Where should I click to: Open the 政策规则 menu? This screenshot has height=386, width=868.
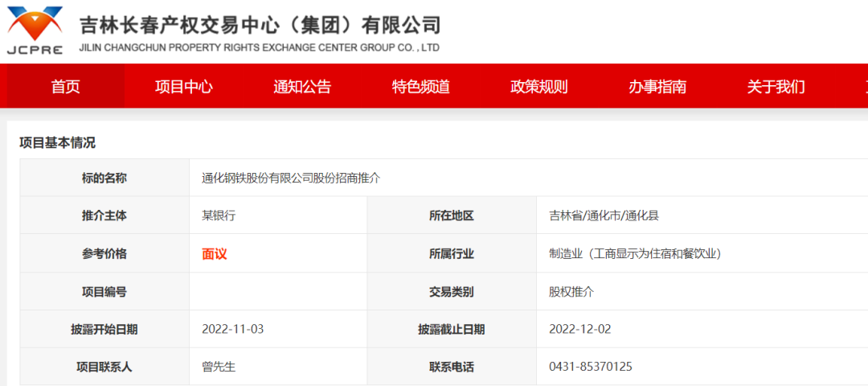(538, 87)
